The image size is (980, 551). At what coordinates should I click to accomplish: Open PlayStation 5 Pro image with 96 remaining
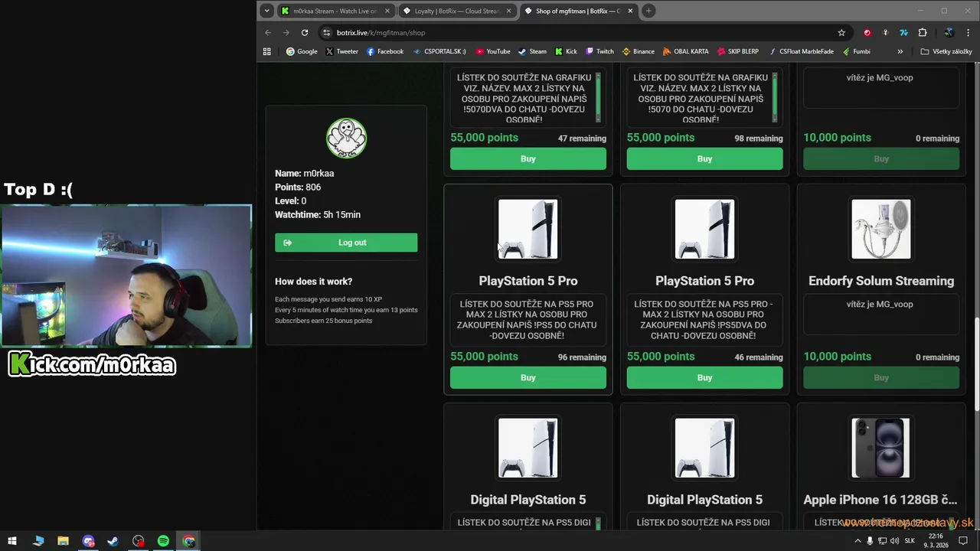click(528, 230)
